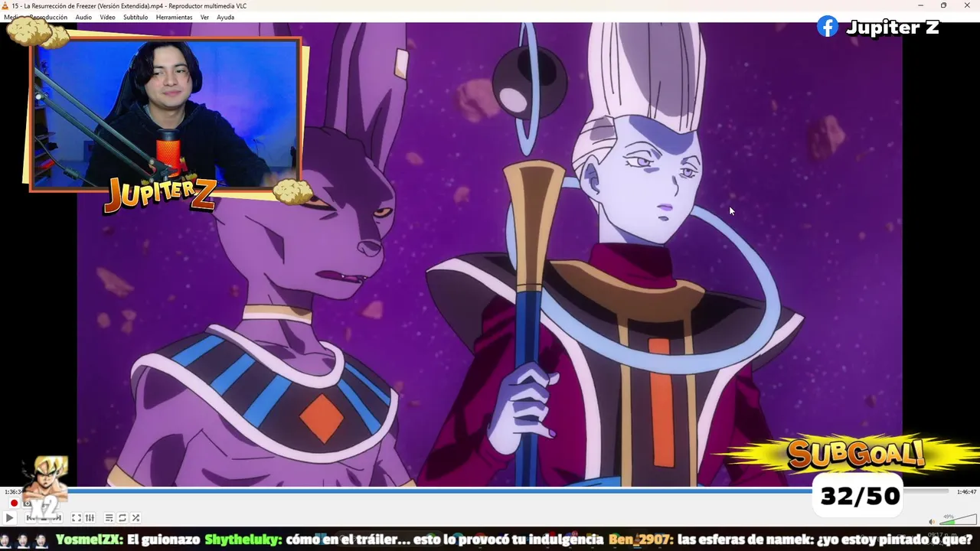Mute audio with the speaker icon
Viewport: 980px width, 551px height.
coord(932,522)
